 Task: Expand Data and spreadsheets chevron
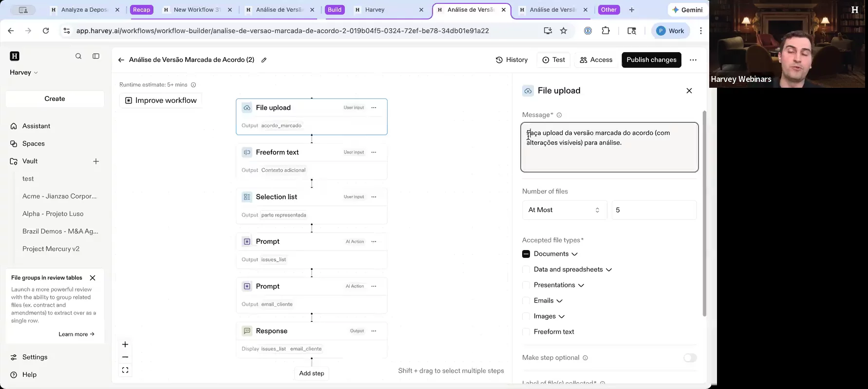pyautogui.click(x=609, y=270)
